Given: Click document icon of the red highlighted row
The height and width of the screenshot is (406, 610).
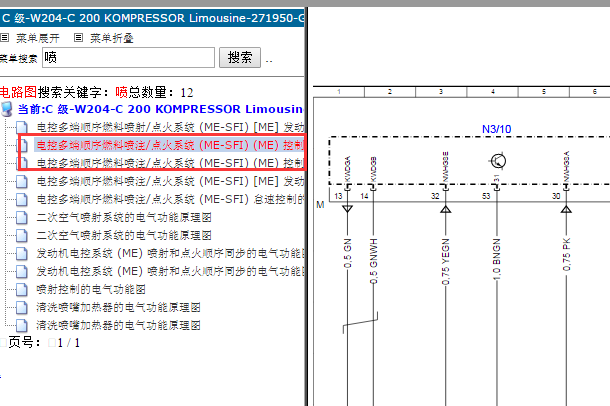Looking at the screenshot, I should point(23,145).
